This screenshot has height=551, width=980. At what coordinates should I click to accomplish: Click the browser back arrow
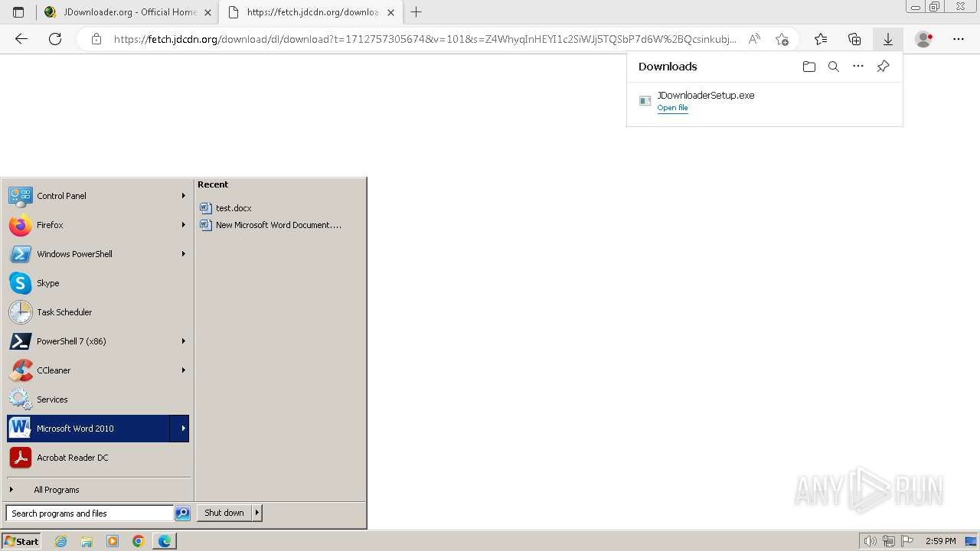(21, 39)
